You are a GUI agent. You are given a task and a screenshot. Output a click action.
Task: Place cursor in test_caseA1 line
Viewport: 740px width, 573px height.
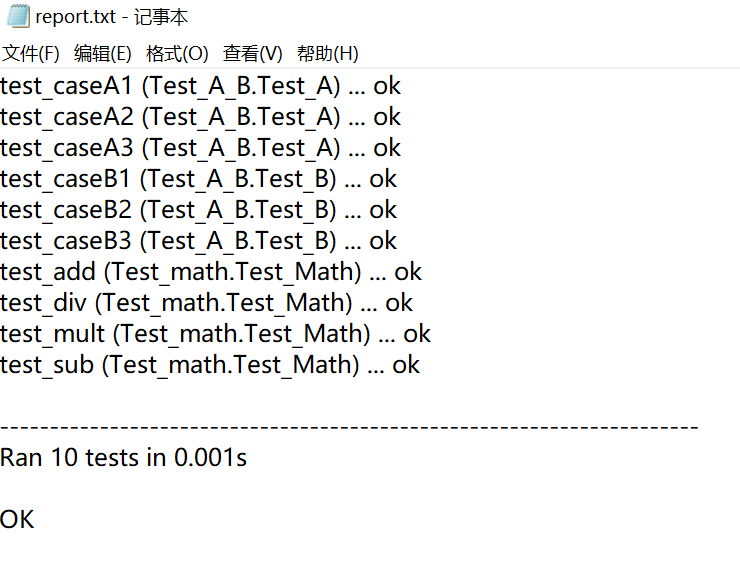(201, 86)
